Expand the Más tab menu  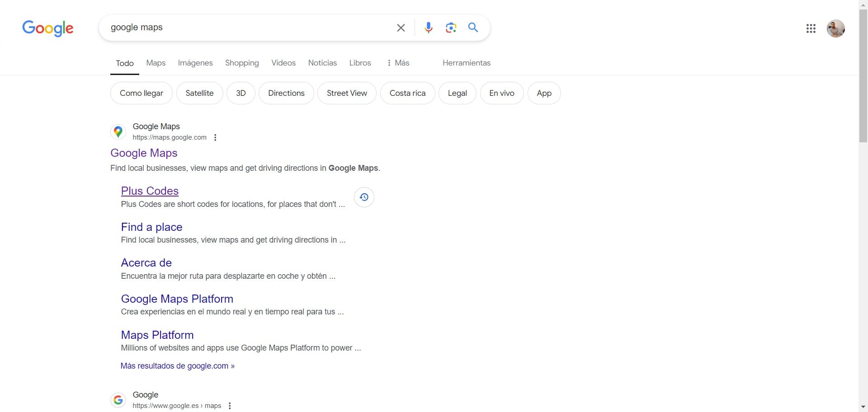pyautogui.click(x=398, y=63)
